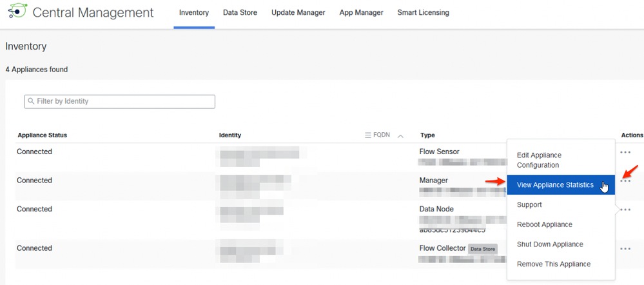
Task: Click the search magnifier icon in filter
Action: [x=31, y=101]
